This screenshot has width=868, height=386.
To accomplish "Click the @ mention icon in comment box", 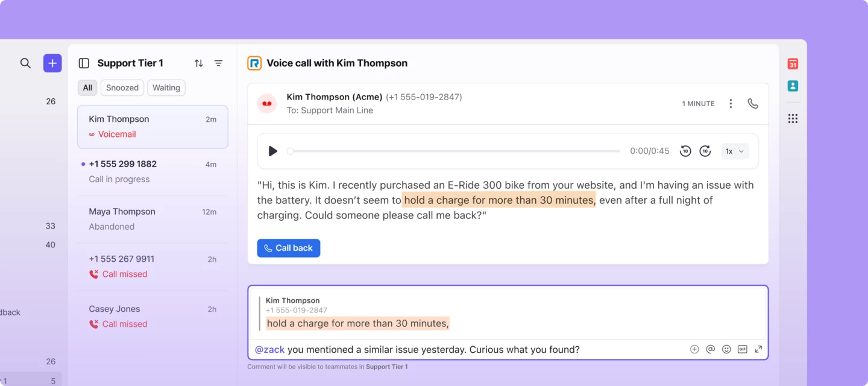I will click(711, 349).
